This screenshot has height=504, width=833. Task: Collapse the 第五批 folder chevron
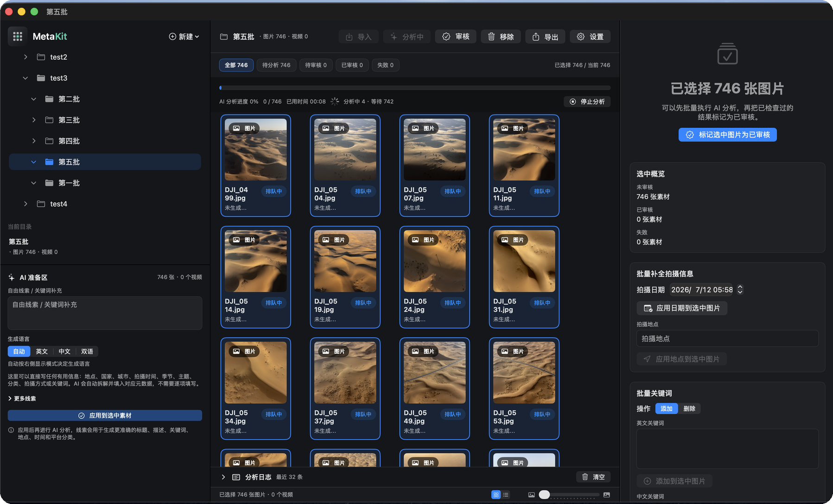(34, 162)
